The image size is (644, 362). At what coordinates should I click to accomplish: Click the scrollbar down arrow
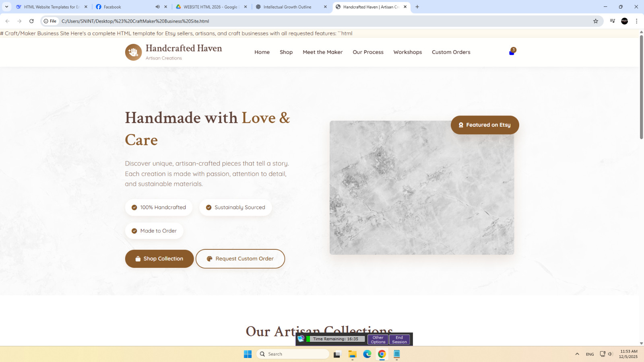[641, 343]
